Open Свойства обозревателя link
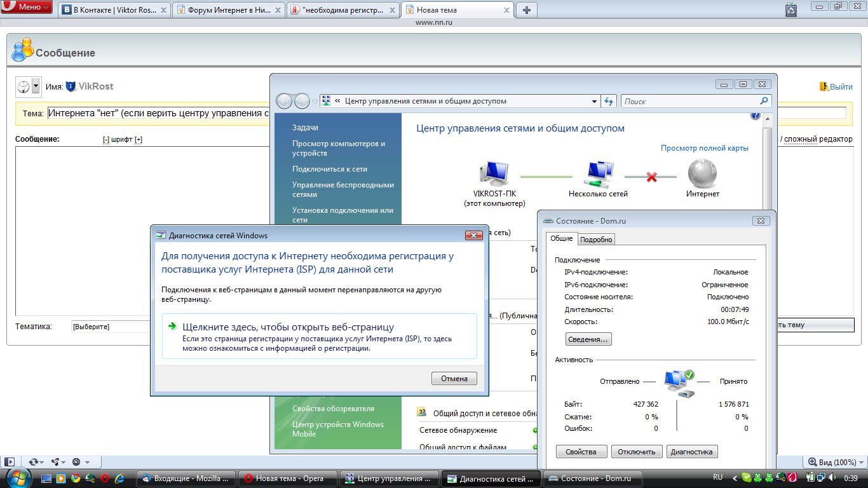This screenshot has width=868, height=488. pyautogui.click(x=333, y=409)
